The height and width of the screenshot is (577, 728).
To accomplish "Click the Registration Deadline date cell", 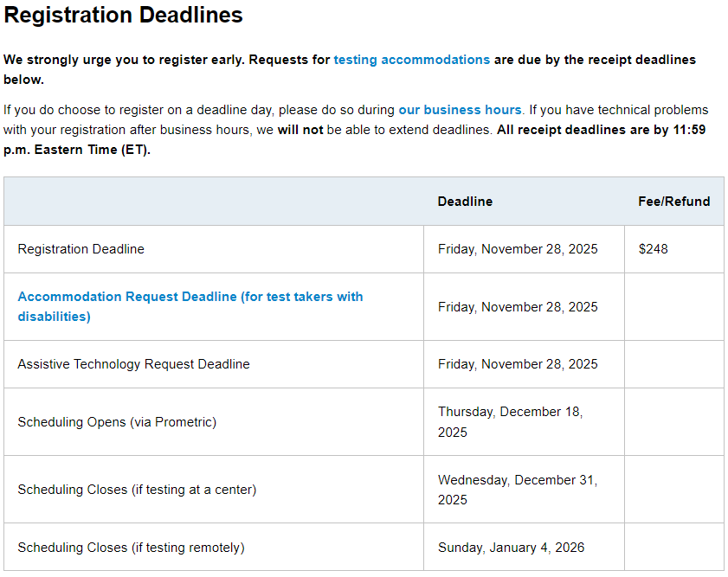I will click(x=518, y=249).
